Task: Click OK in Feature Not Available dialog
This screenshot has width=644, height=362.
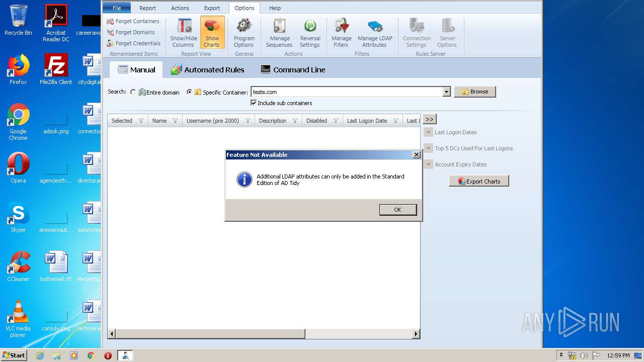Action: [397, 210]
